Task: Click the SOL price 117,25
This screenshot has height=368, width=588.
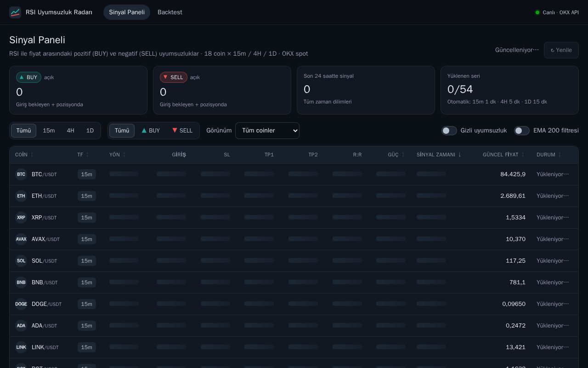Action: (x=515, y=261)
